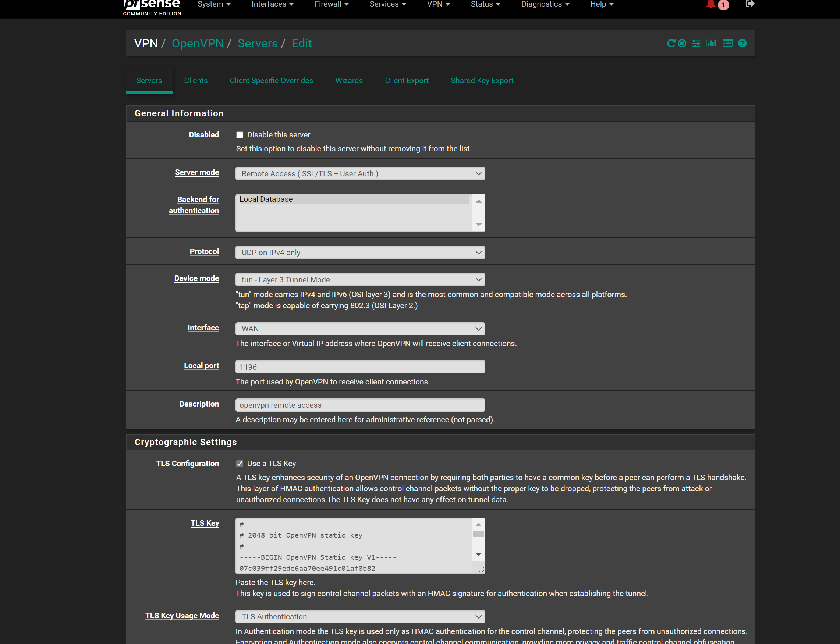Open the Protocol dropdown
The height and width of the screenshot is (644, 840).
point(361,253)
